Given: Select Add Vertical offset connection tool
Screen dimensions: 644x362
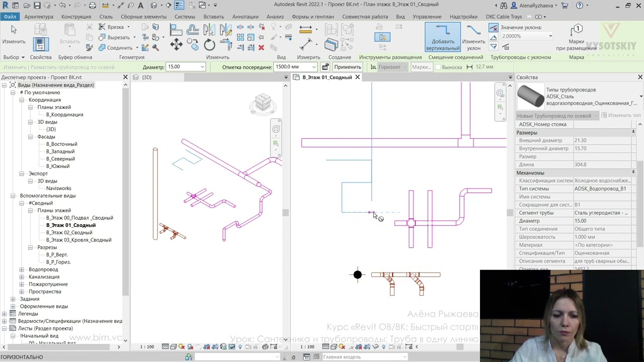Looking at the screenshot, I should point(443,37).
